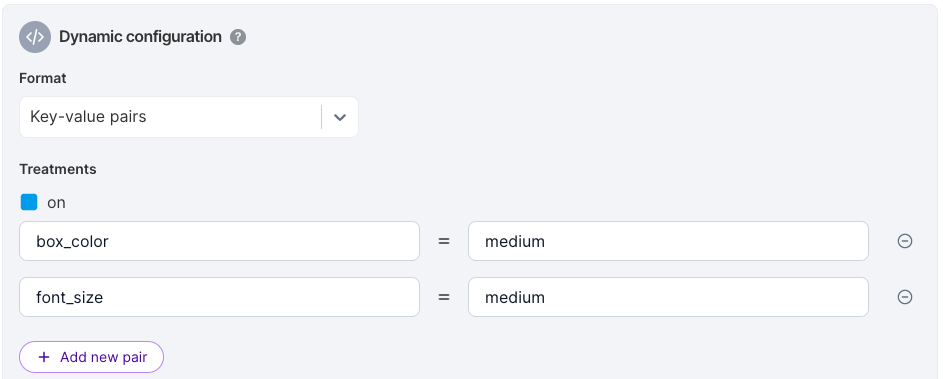Image resolution: width=943 pixels, height=379 pixels.
Task: Expand the Format chevron arrow
Action: (340, 117)
